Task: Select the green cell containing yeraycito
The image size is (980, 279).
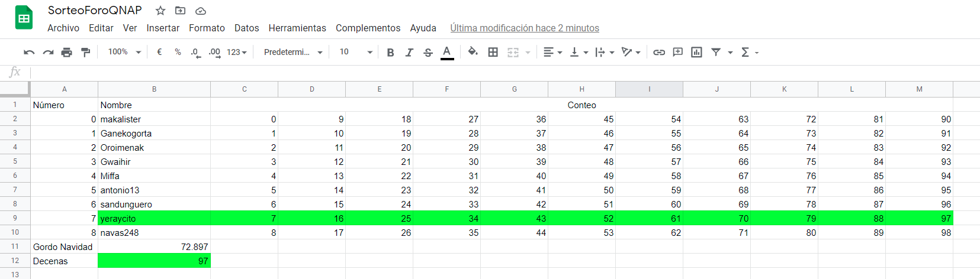Action: (x=154, y=219)
